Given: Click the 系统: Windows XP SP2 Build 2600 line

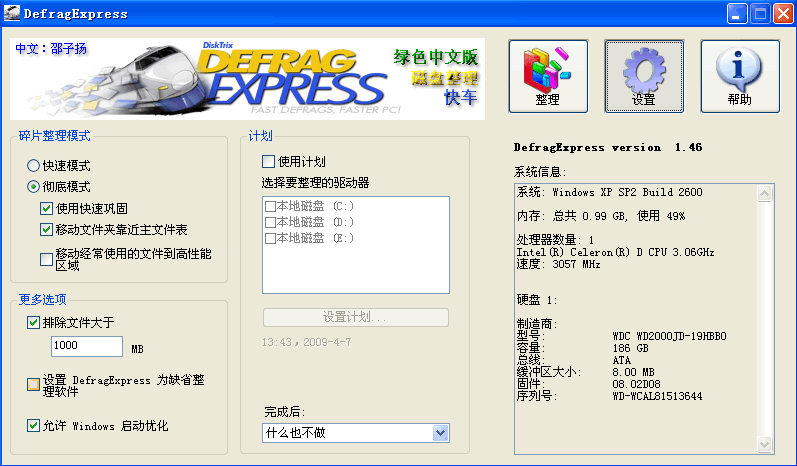Looking at the screenshot, I should [609, 192].
